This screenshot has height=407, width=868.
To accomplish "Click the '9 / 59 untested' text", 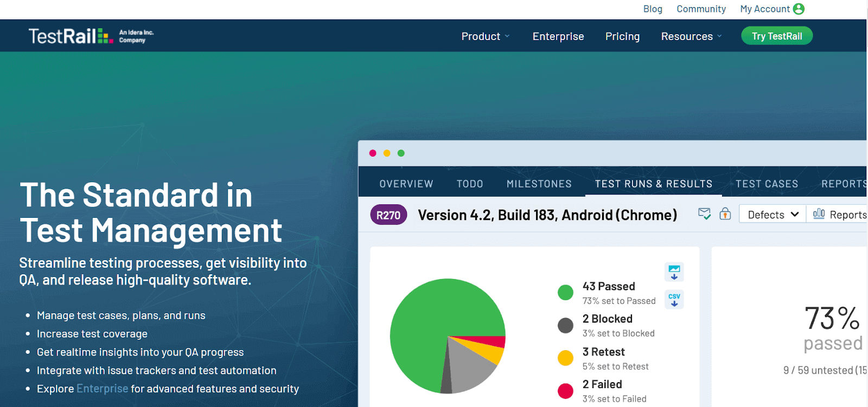I will (x=825, y=370).
